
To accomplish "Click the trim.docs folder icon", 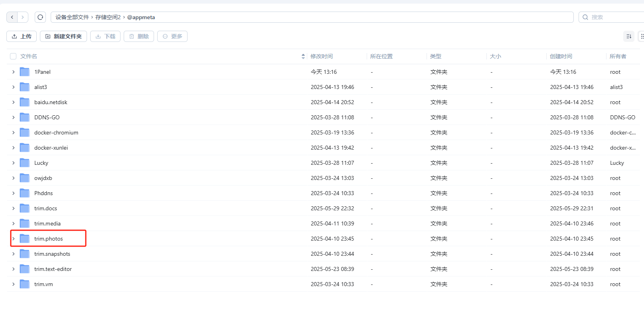I will pos(25,208).
